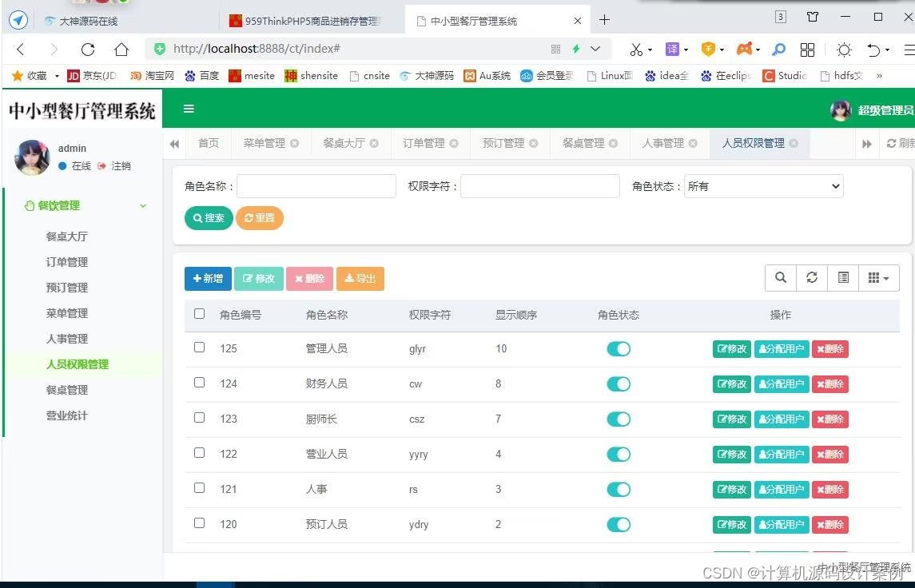Click 修改 for role 122 营业人员
This screenshot has width=915, height=588.
(732, 455)
